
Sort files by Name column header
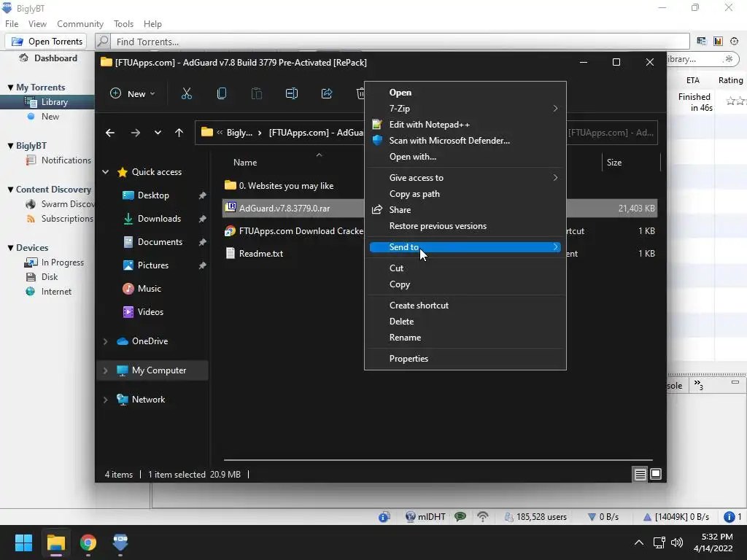point(245,163)
